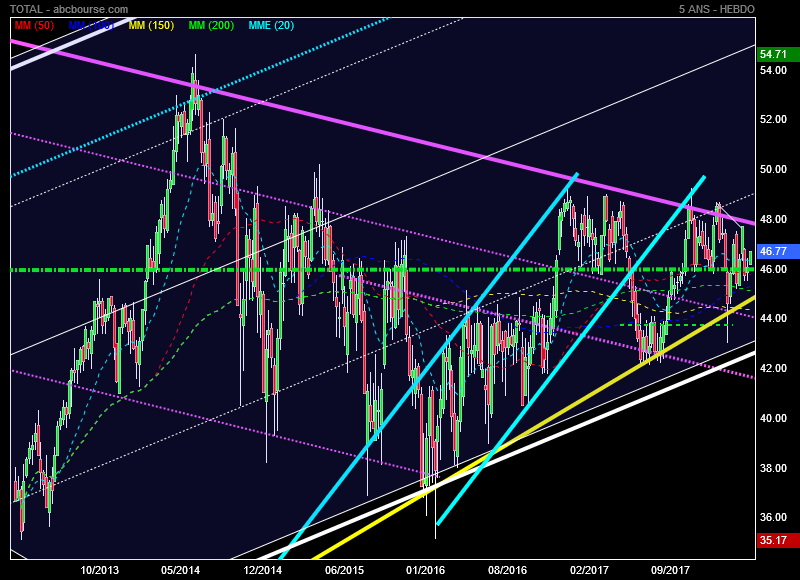
Task: Click the 36.00 price axis label
Action: (x=773, y=517)
